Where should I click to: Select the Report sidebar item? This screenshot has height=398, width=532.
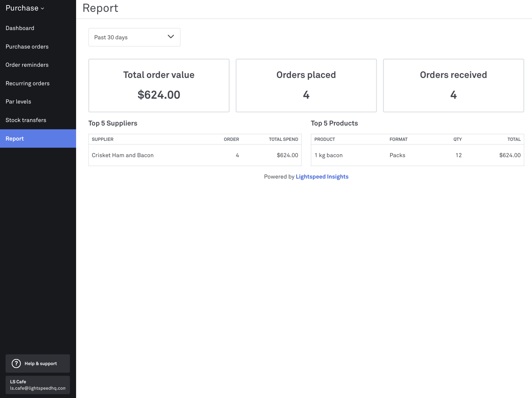[38, 139]
